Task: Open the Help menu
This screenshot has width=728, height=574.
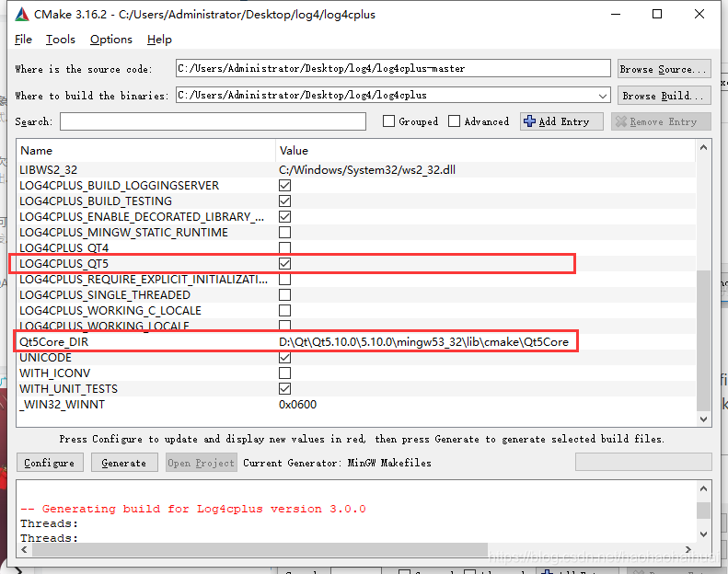Action: [159, 40]
